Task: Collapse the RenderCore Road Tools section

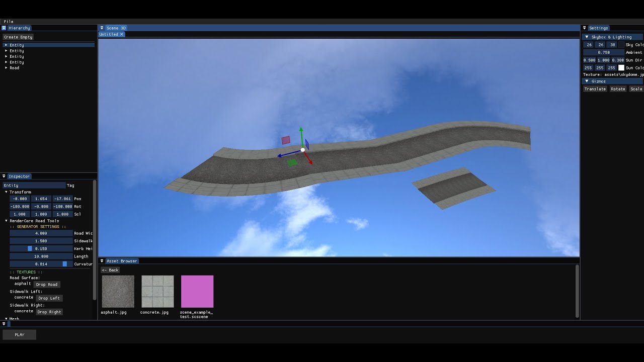Action: tap(7, 221)
